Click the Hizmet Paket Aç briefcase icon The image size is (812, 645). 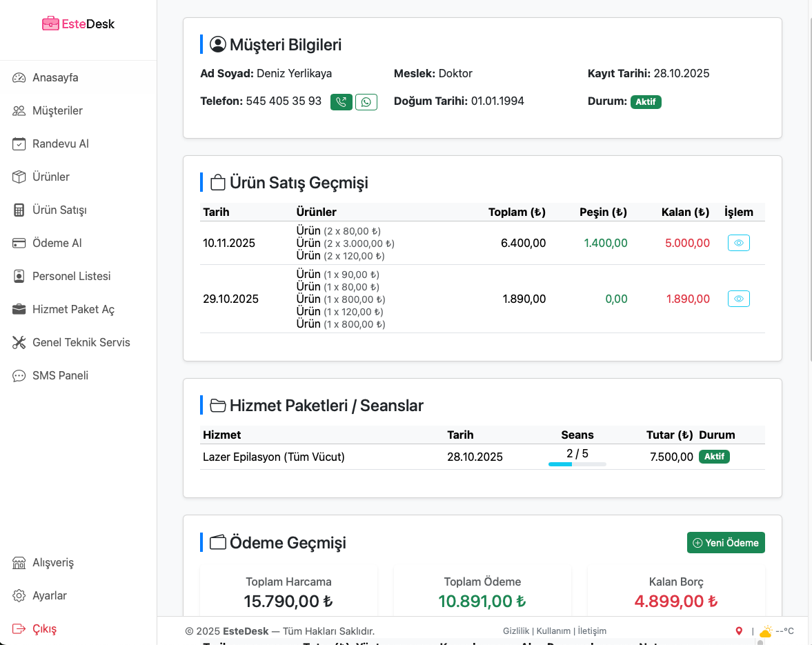coord(19,309)
